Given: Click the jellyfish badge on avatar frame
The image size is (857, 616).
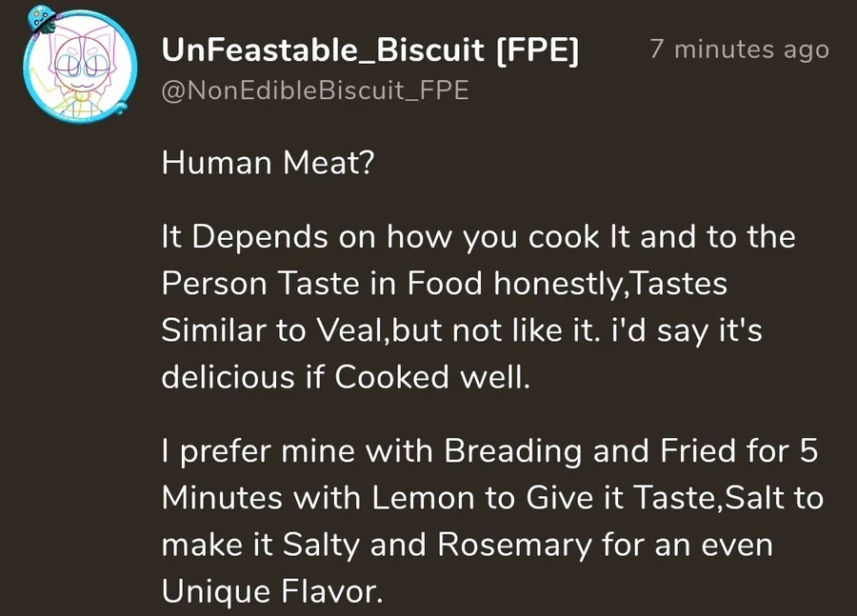Looking at the screenshot, I should (x=40, y=19).
